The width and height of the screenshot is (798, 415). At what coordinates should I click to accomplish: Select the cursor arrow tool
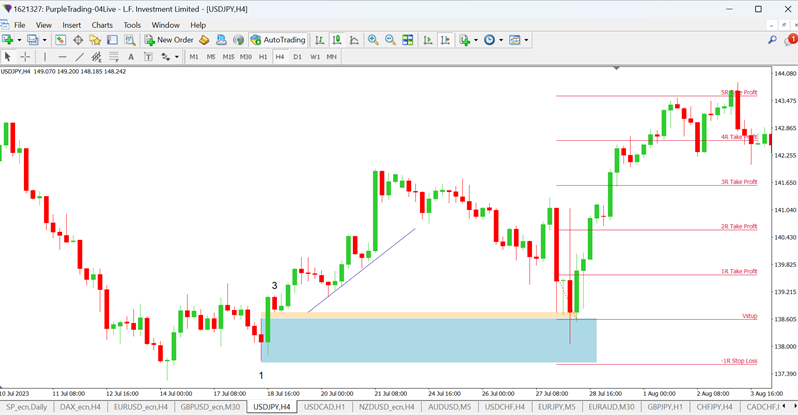pos(8,57)
